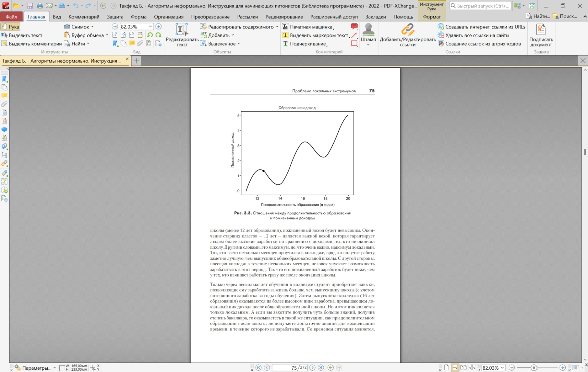Screen dimensions: 588x372
Task: Expand the Выделенное dropdown
Action: point(239,44)
